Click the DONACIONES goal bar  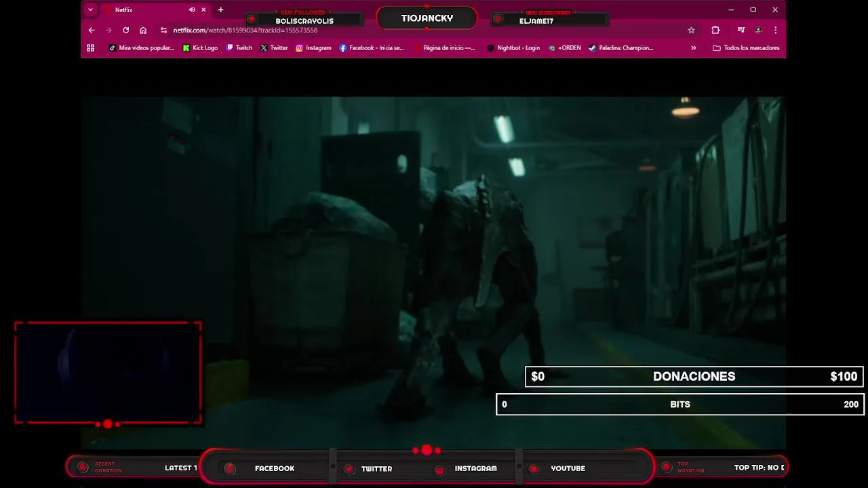tap(694, 377)
